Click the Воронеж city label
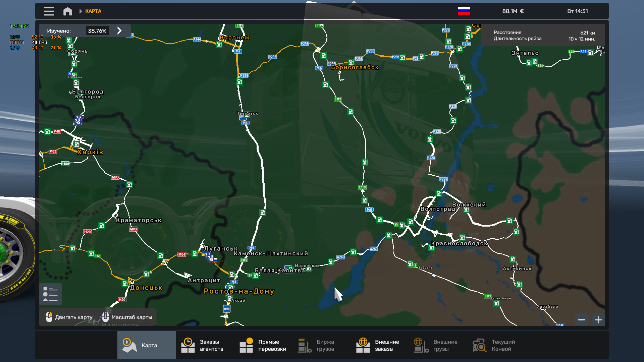644x362 pixels. pos(234,38)
